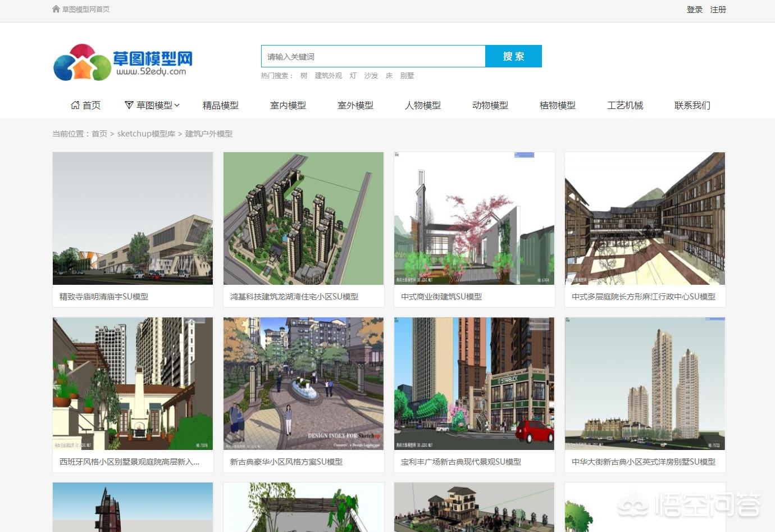775x532 pixels.
Task: Open thumbnail of 精致寺庙明清庙宇SU模型
Action: pyautogui.click(x=133, y=219)
